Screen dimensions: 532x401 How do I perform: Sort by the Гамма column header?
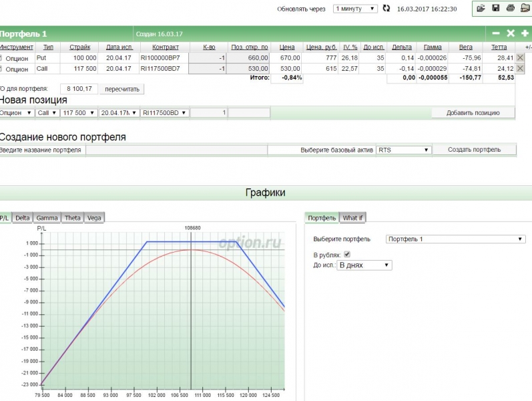coord(433,47)
